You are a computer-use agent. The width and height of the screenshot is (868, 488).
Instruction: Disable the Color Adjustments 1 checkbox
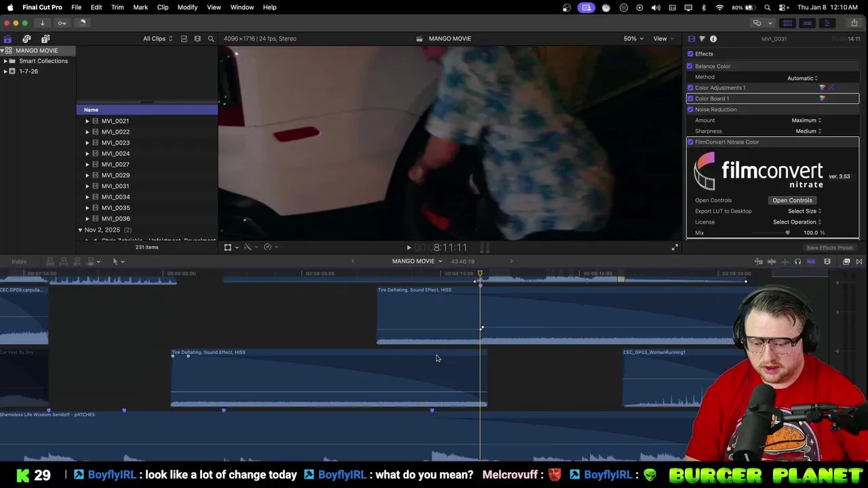click(690, 88)
